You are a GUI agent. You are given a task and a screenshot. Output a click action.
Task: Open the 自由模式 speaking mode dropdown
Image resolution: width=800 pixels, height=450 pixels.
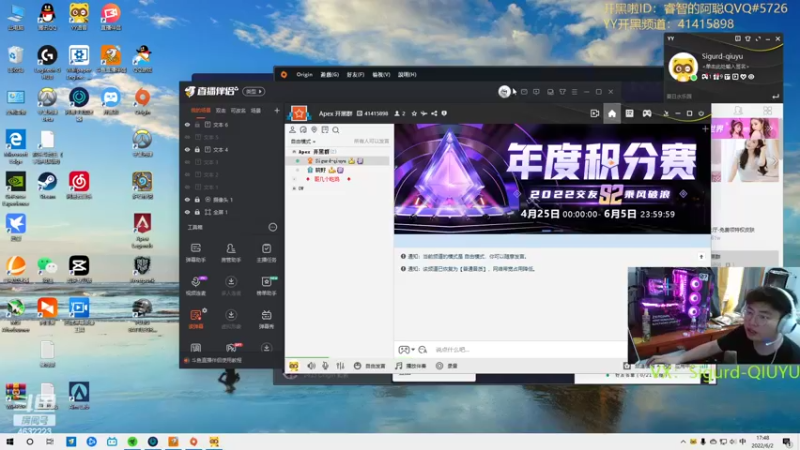pyautogui.click(x=303, y=141)
